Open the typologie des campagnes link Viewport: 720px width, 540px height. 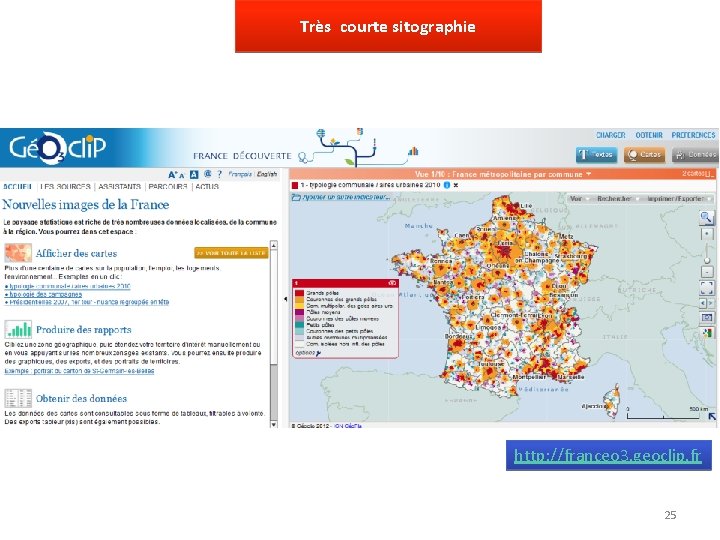pyautogui.click(x=43, y=294)
